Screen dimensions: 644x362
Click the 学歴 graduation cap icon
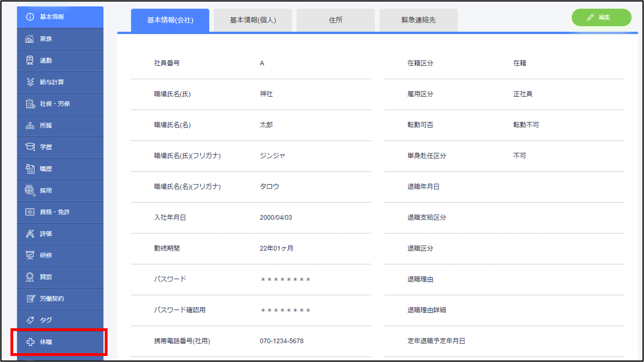coord(30,147)
